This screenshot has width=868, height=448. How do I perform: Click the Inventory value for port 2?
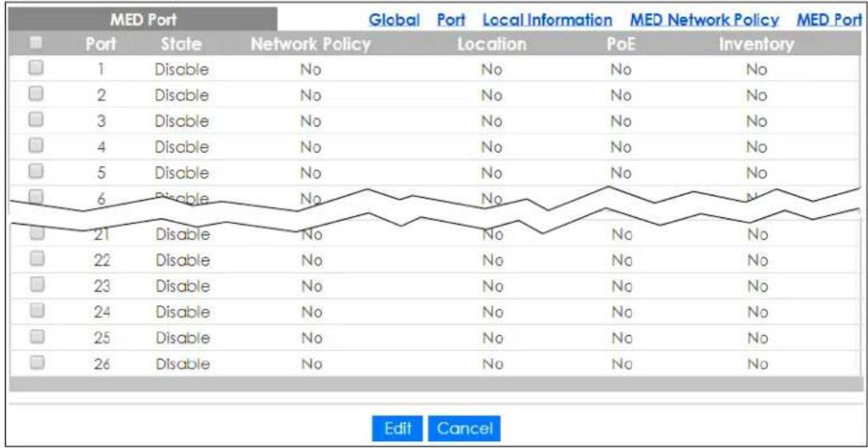[756, 96]
